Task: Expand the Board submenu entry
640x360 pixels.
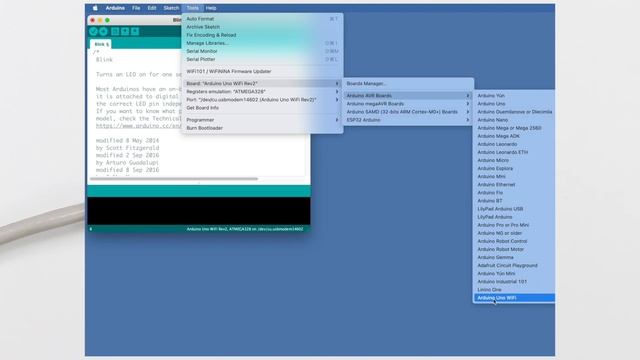Action: tap(262, 84)
